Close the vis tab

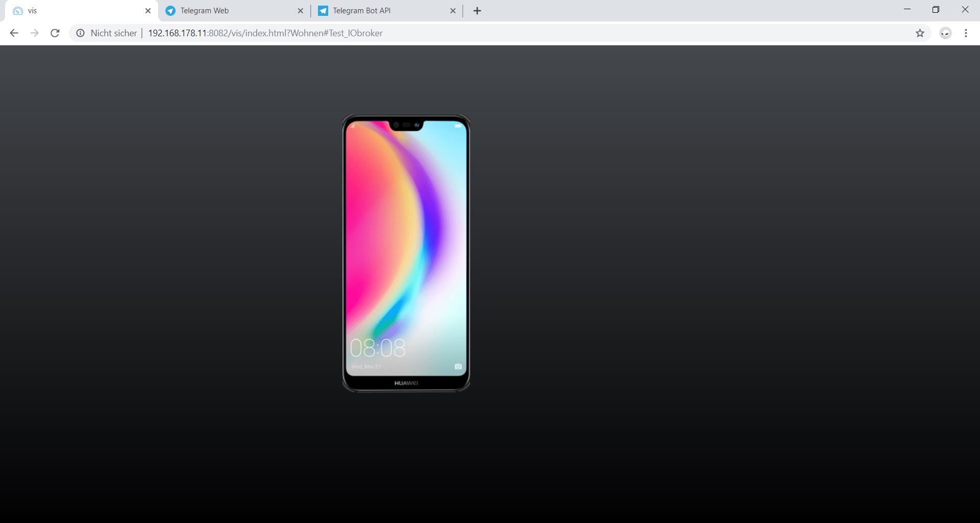point(148,11)
